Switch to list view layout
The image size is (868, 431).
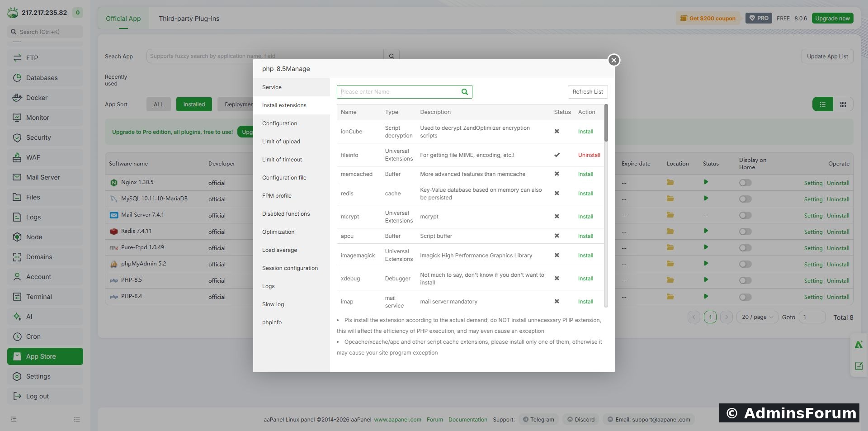[823, 104]
